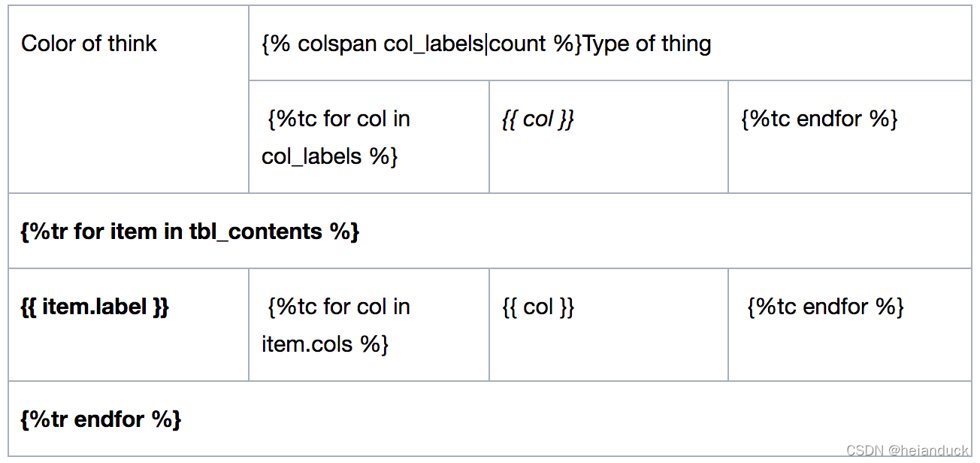The image size is (980, 463).
Task: Click the "Color of think" table cell
Action: 129,99
